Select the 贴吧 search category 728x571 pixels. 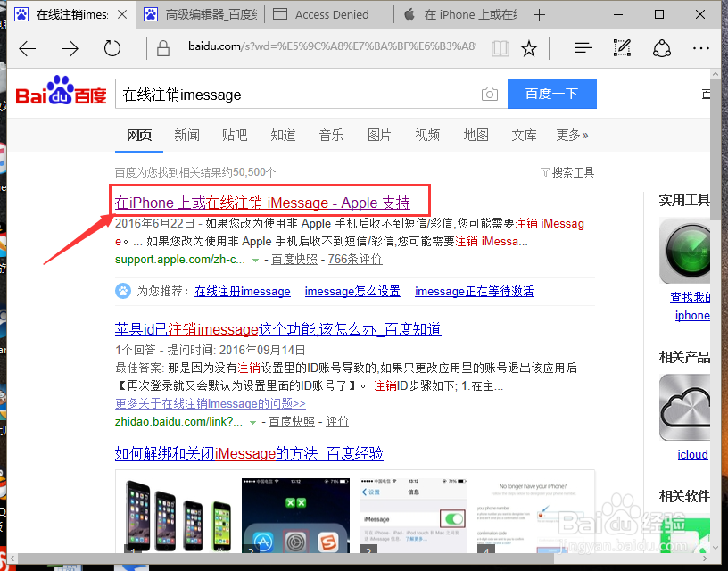(x=235, y=135)
